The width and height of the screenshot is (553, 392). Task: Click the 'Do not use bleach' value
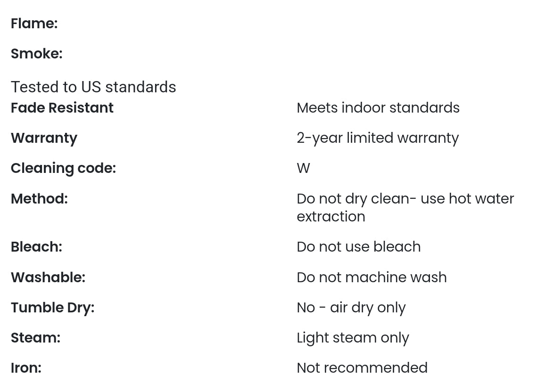click(x=358, y=247)
